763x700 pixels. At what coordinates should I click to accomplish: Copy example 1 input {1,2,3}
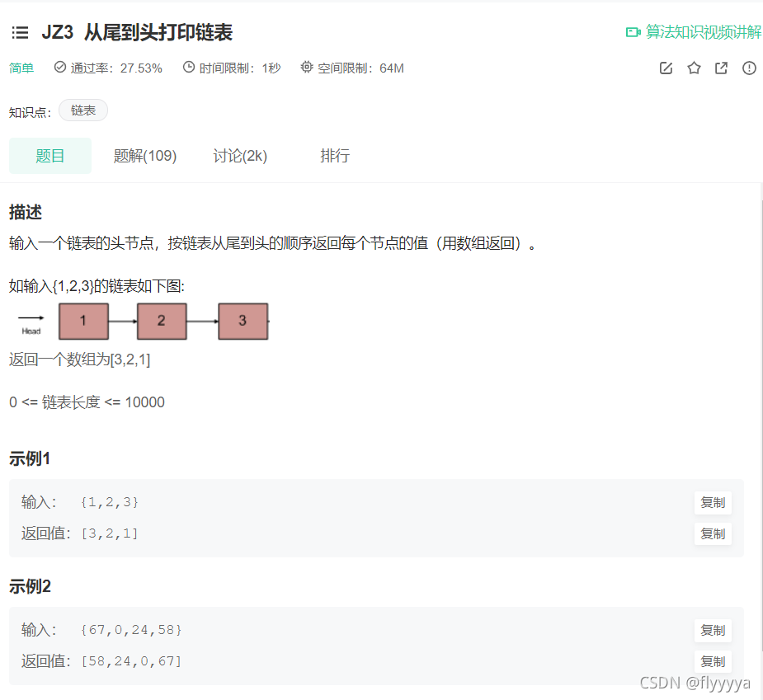tap(713, 502)
